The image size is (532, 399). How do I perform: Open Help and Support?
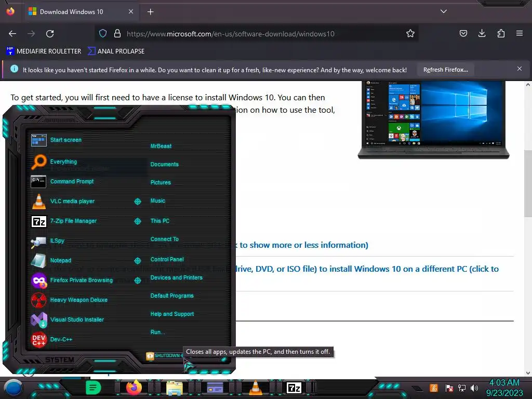[x=172, y=314]
